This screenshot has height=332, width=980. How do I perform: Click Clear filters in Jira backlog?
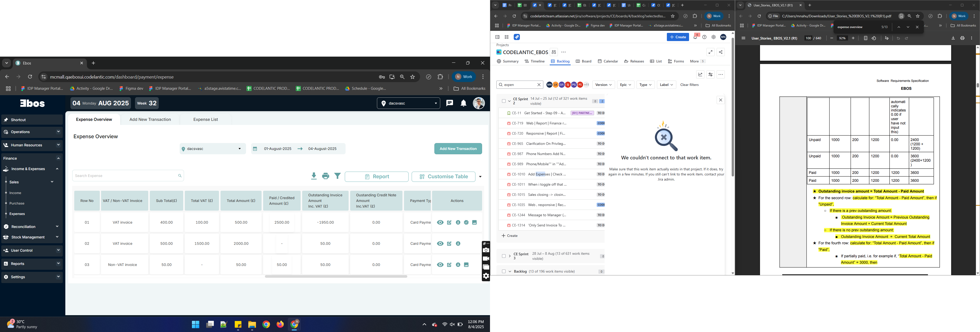click(689, 85)
